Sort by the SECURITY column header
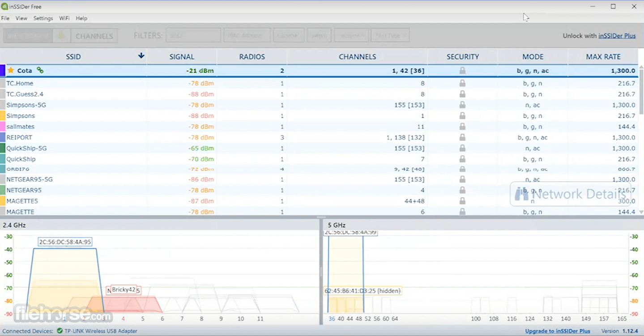The width and height of the screenshot is (644, 336). (463, 57)
